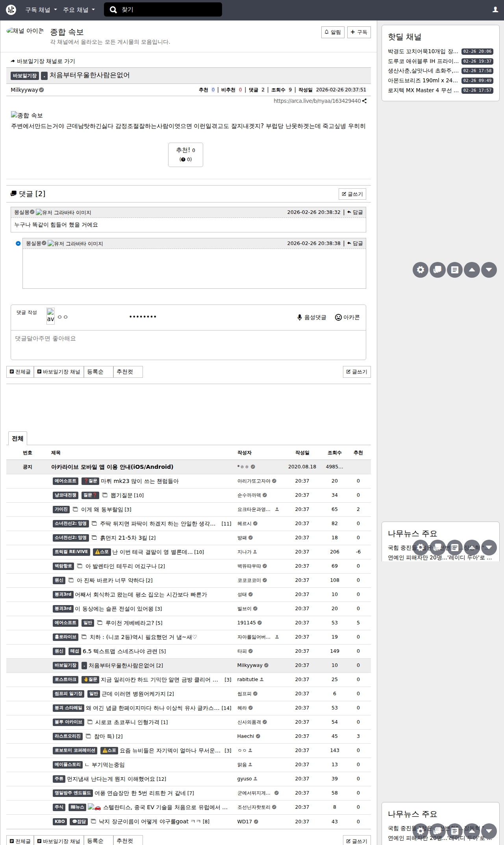The width and height of the screenshot is (504, 845).
Task: Click the 작성자 column header
Action: (x=245, y=453)
